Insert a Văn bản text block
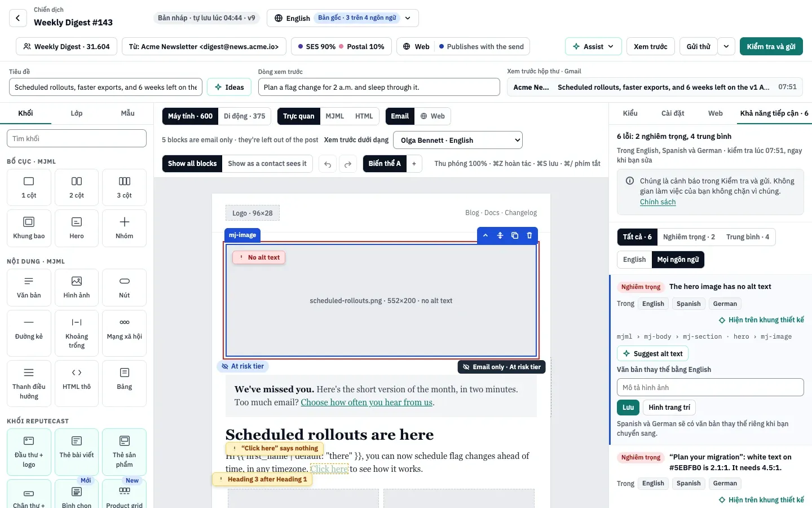812x508 pixels. [x=29, y=287]
